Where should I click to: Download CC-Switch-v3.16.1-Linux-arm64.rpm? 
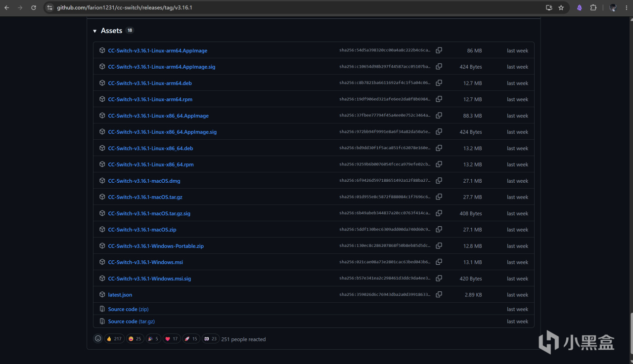point(150,99)
